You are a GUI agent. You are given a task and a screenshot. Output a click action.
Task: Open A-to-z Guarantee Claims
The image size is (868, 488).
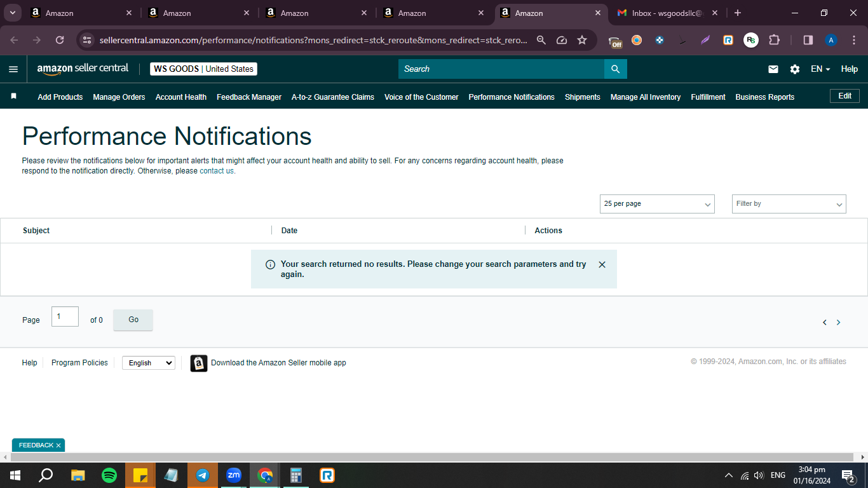pos(333,97)
